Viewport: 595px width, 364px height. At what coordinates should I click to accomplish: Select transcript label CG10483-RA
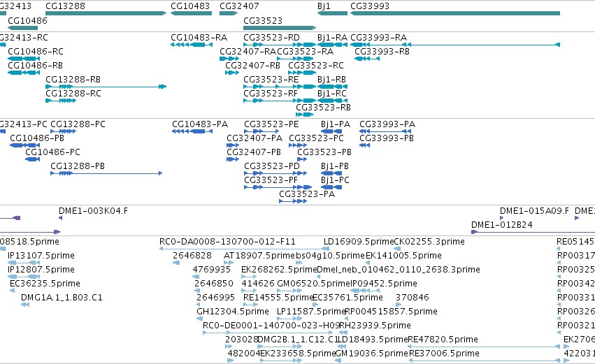tap(199, 38)
